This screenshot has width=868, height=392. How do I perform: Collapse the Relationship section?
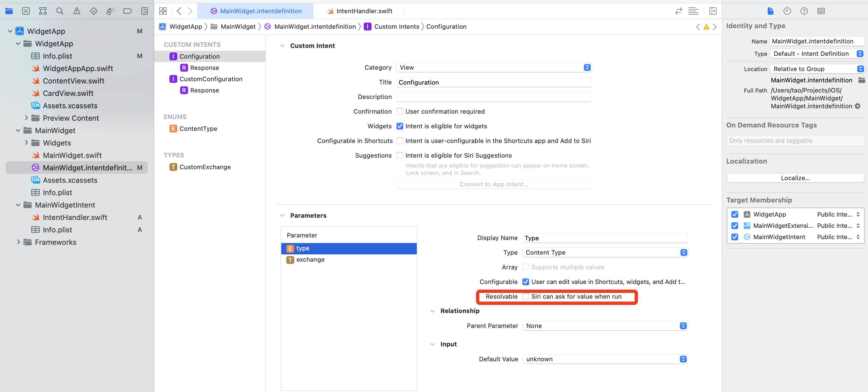(x=432, y=311)
